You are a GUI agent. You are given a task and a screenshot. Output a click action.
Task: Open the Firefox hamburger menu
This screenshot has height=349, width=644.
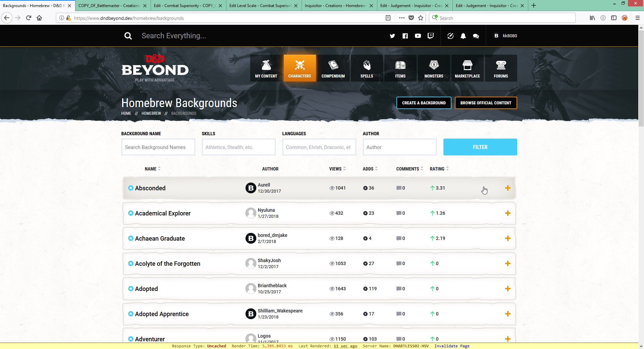(638, 18)
